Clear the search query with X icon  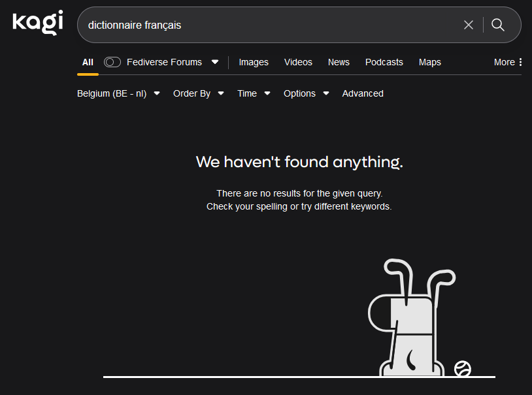469,25
